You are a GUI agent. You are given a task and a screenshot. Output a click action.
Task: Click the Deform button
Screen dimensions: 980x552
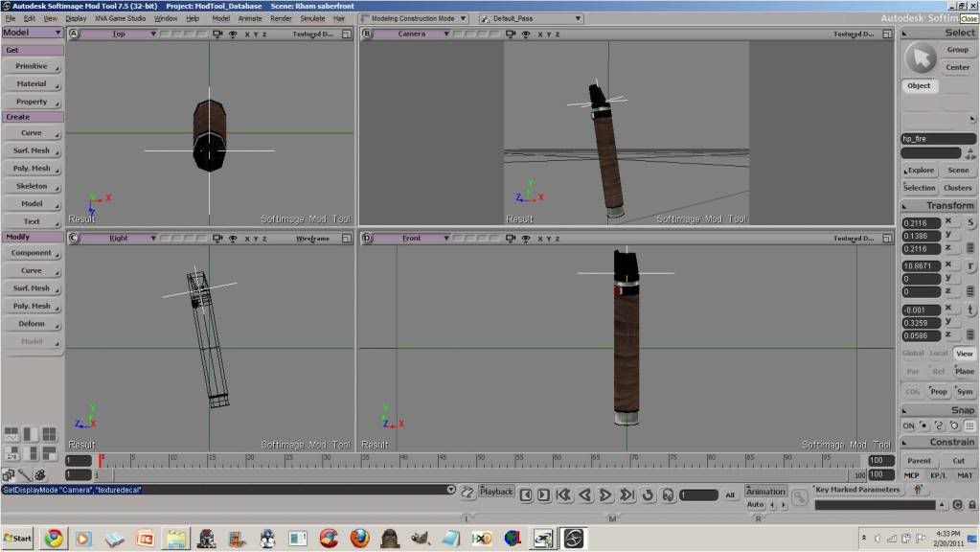pyautogui.click(x=32, y=324)
